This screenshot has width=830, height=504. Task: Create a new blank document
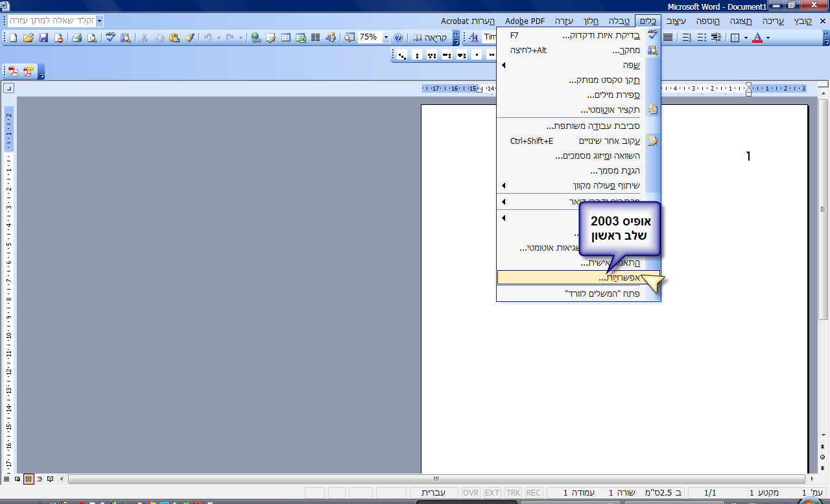pos(13,38)
